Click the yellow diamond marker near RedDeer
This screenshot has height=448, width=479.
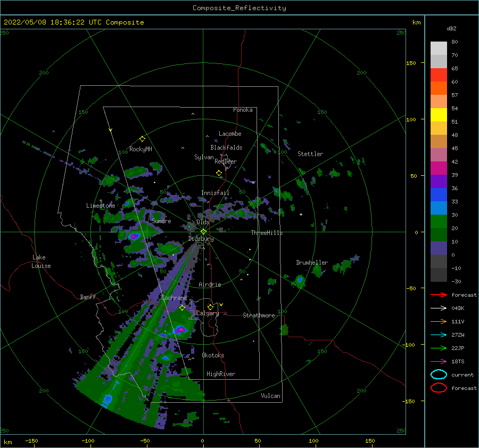point(219,173)
